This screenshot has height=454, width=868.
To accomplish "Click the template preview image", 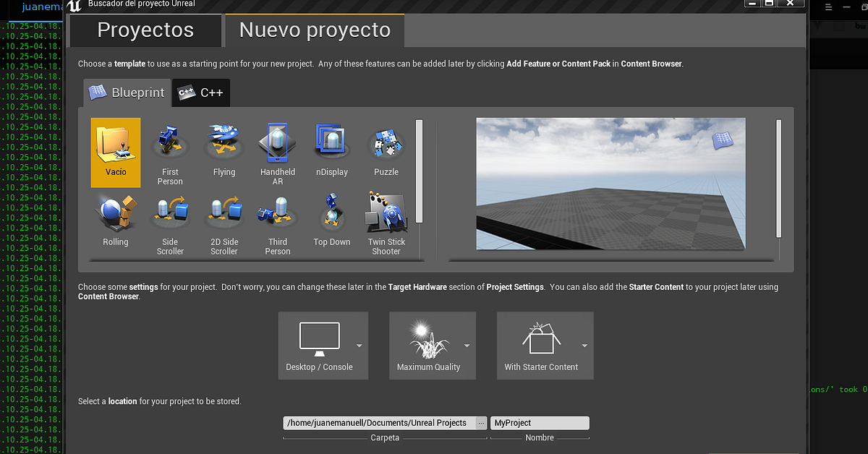I will pyautogui.click(x=610, y=184).
